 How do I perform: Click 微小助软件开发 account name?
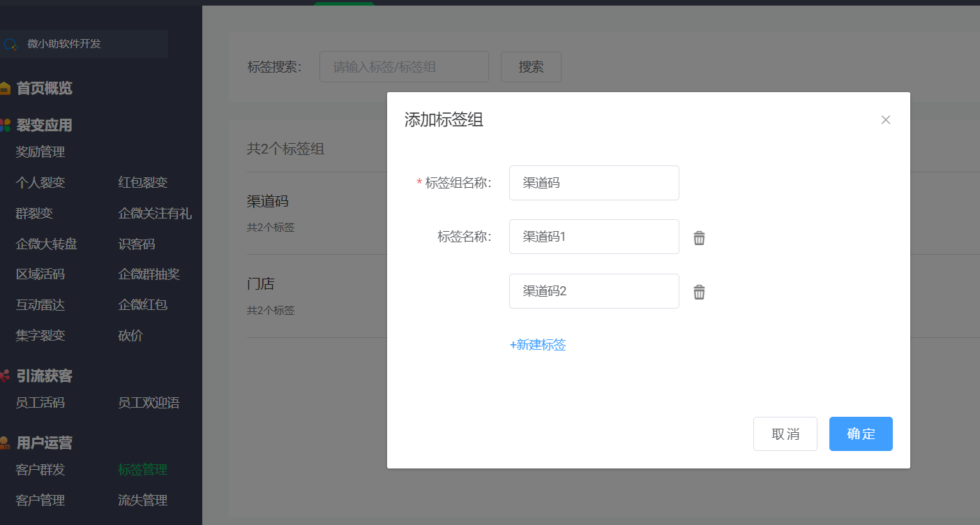point(64,44)
